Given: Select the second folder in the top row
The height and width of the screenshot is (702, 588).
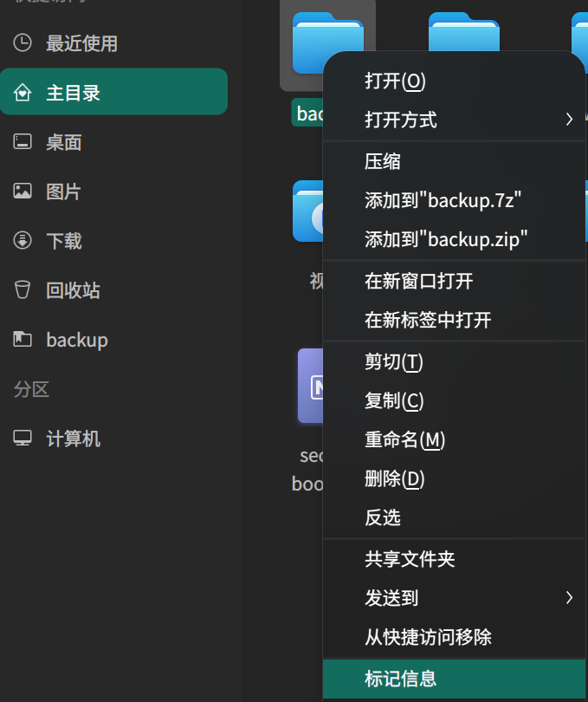Looking at the screenshot, I should tap(464, 32).
